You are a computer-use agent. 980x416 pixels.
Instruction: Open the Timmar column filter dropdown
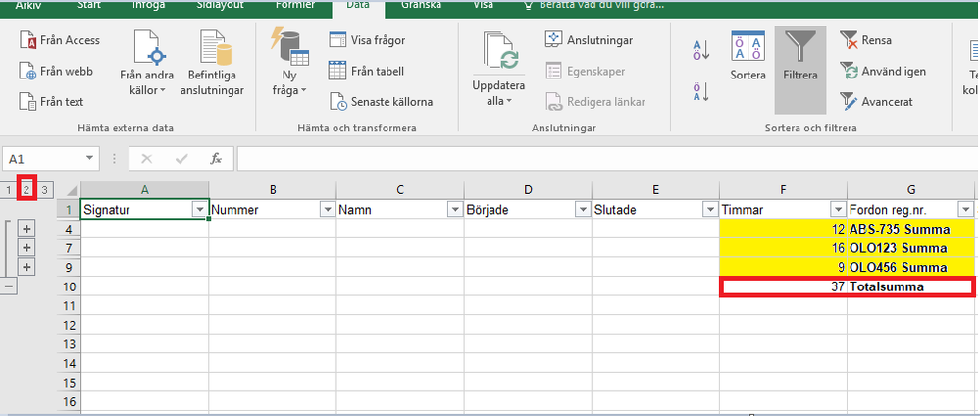(x=838, y=209)
